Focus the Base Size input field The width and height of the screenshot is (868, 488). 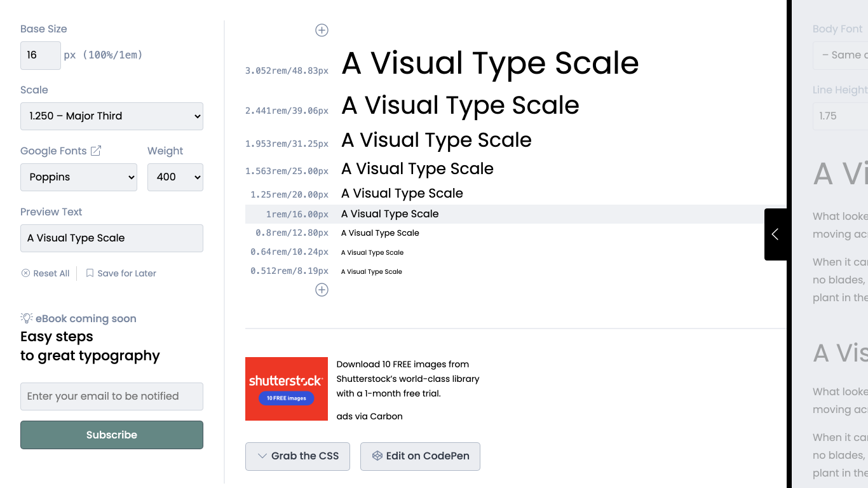[x=41, y=55]
